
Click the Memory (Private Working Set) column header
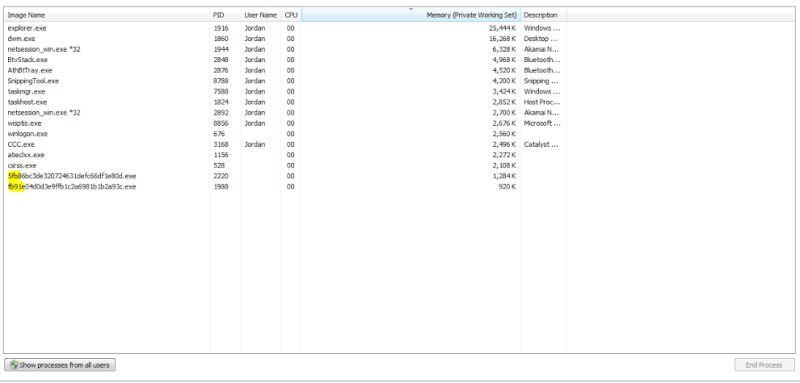(x=411, y=15)
